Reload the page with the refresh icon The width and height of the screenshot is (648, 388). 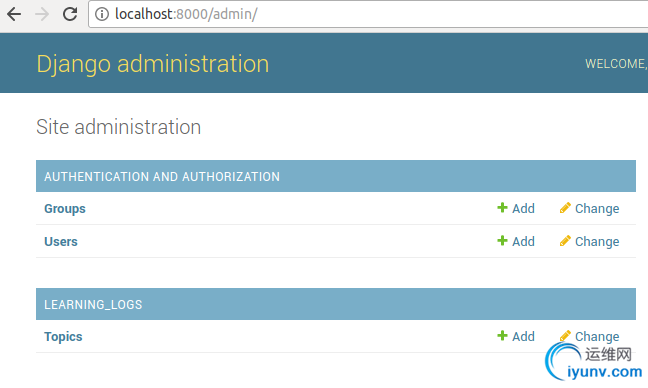(x=70, y=14)
